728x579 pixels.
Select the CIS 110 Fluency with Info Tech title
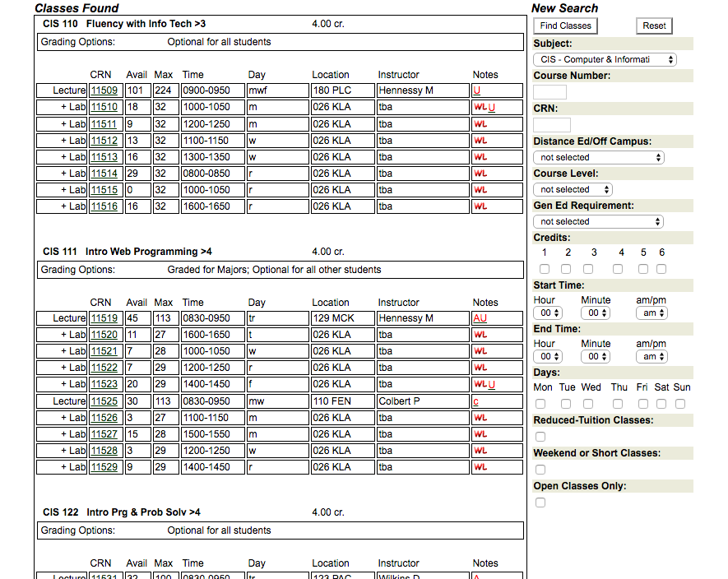point(124,24)
